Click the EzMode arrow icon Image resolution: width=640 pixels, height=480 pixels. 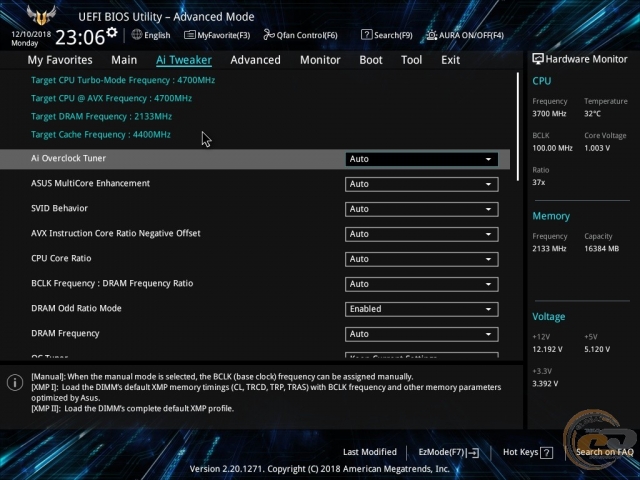pos(473,453)
